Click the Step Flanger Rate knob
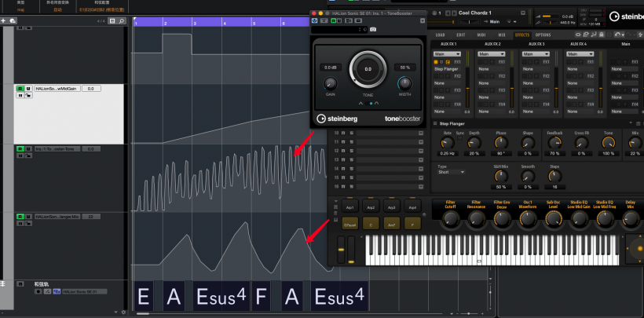 coord(448,143)
